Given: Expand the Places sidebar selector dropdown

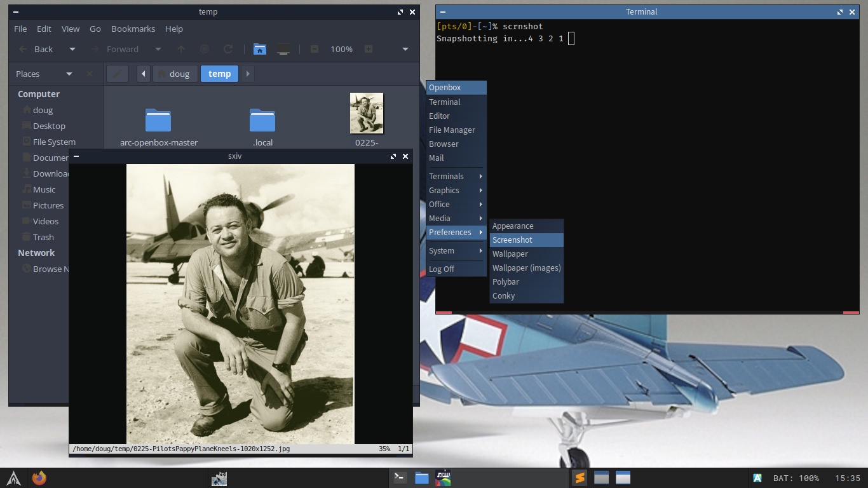Looking at the screenshot, I should (x=69, y=74).
